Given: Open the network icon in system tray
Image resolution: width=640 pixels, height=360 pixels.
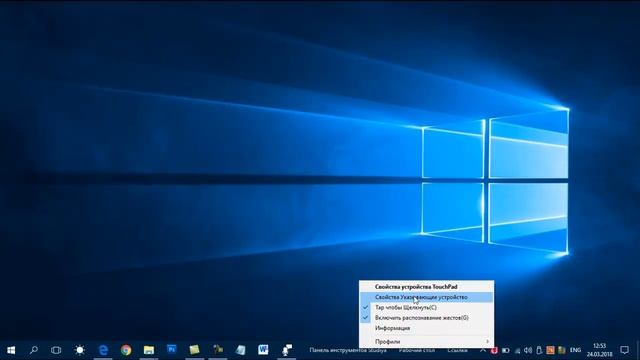Looking at the screenshot, I should click(x=517, y=350).
